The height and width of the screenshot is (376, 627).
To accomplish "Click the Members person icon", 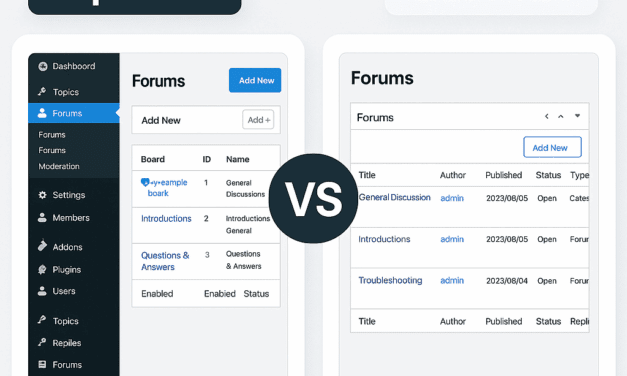I will click(42, 218).
